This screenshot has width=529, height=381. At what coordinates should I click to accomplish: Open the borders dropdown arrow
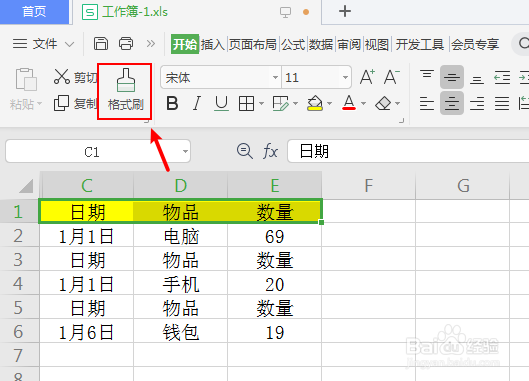click(x=261, y=103)
